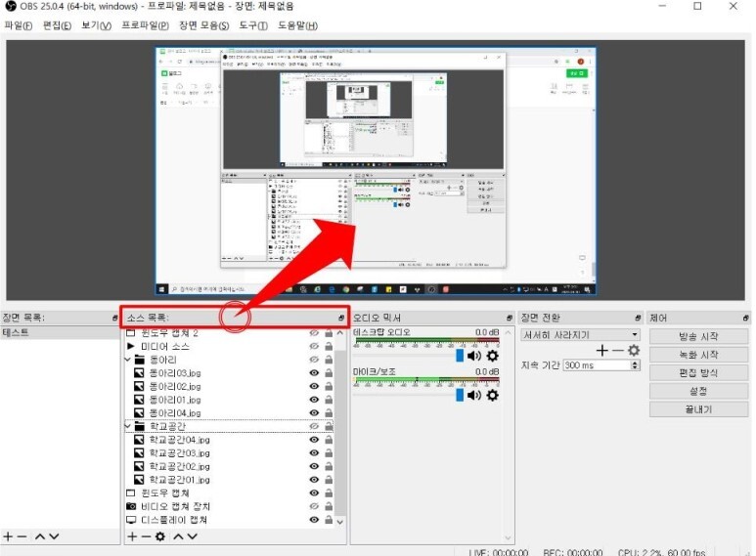Add a new source with plus button
Viewport: 756px width, 556px height.
coord(132,536)
